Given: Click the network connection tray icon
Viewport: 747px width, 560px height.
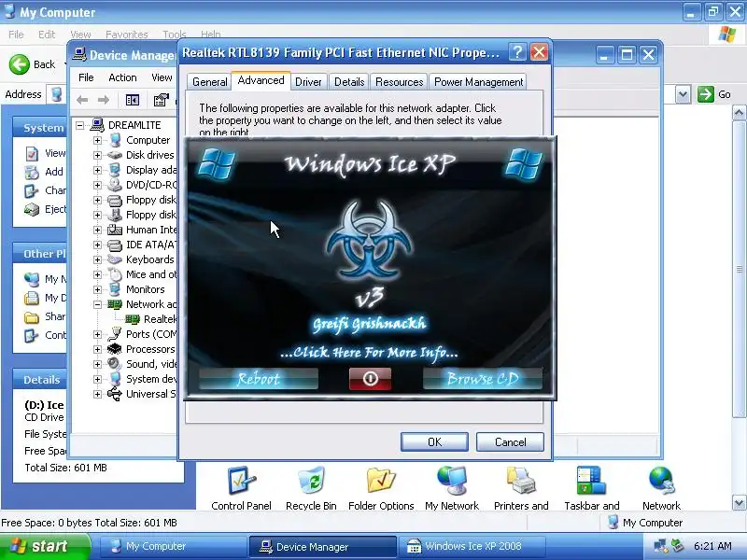Looking at the screenshot, I should click(x=660, y=546).
